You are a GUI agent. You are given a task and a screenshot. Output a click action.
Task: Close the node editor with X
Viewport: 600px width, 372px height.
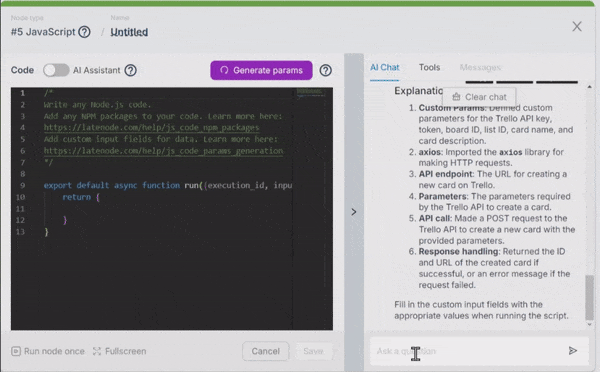[577, 26]
